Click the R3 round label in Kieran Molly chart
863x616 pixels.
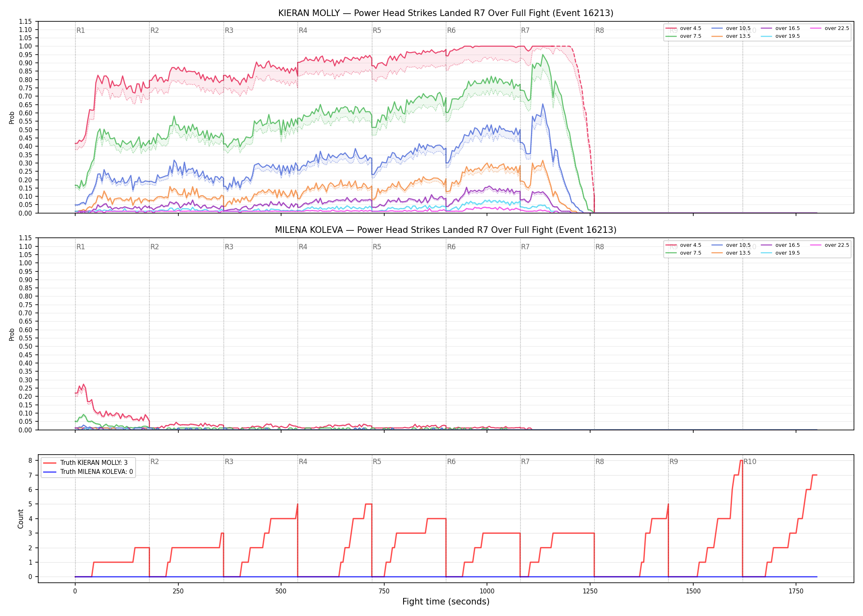coord(229,30)
